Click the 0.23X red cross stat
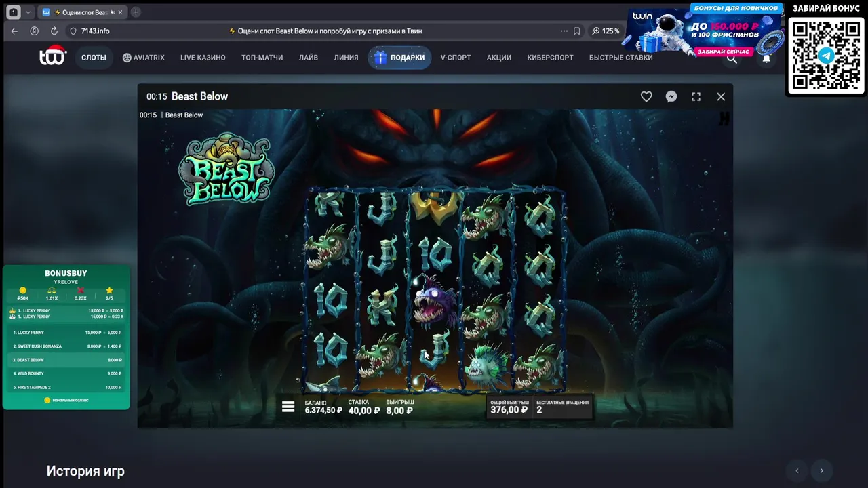Viewport: 868px width, 488px height. [x=81, y=294]
